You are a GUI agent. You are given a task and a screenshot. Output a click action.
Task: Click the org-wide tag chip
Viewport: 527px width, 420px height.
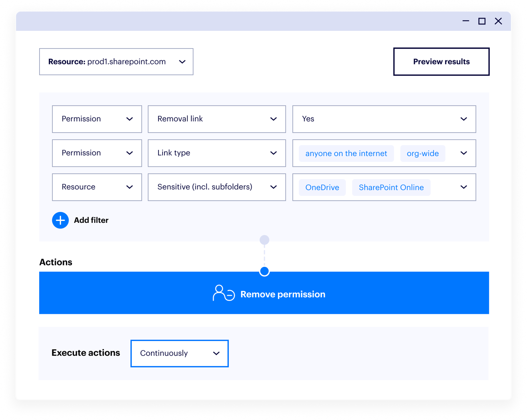tap(422, 154)
